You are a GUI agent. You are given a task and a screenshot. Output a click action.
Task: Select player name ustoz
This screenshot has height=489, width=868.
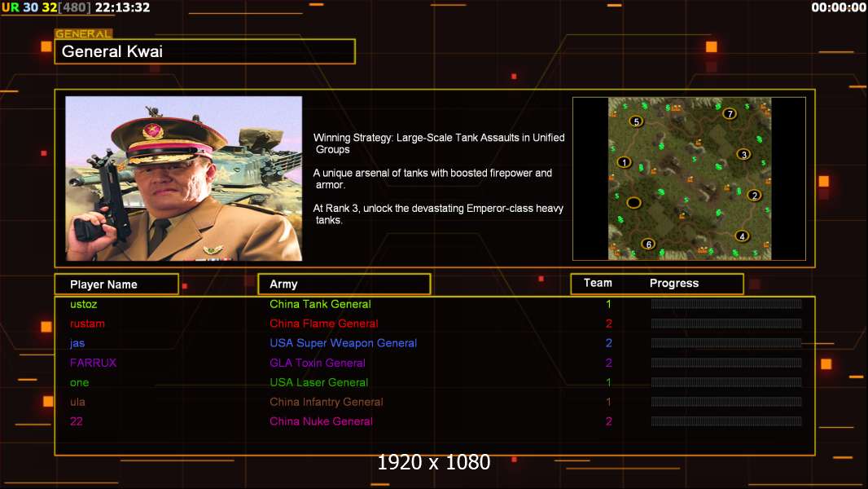(x=84, y=304)
